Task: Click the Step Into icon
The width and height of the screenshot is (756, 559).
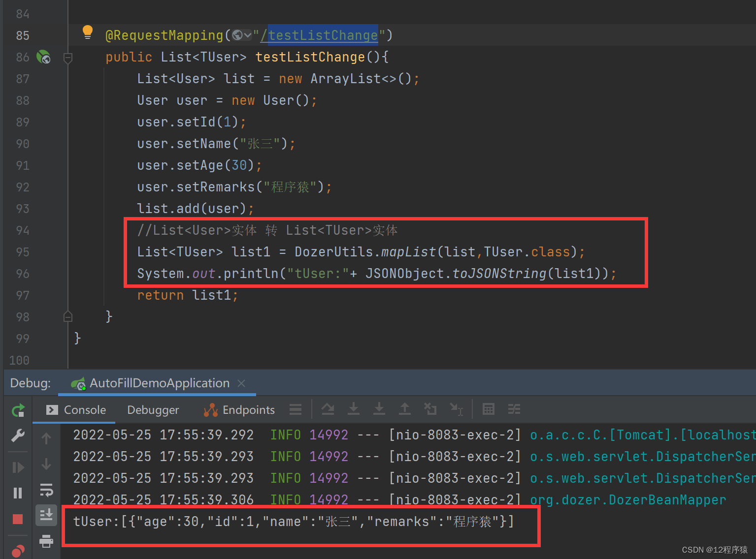Action: pos(354,409)
